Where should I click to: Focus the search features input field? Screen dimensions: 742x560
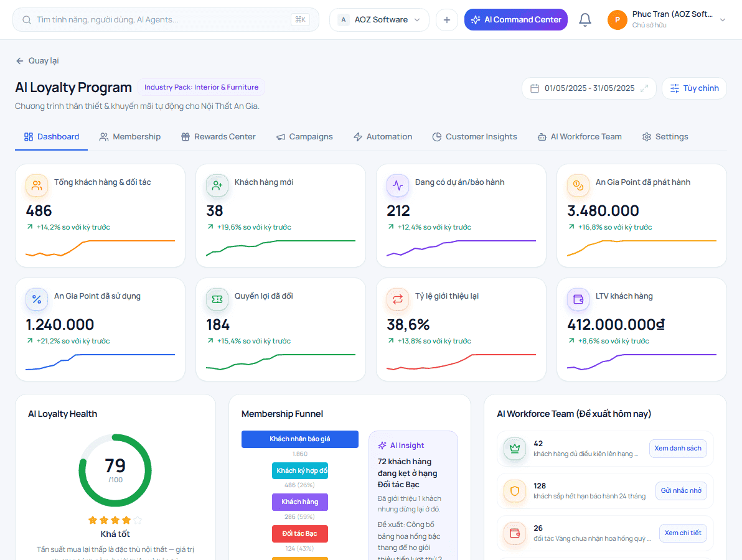(x=166, y=20)
